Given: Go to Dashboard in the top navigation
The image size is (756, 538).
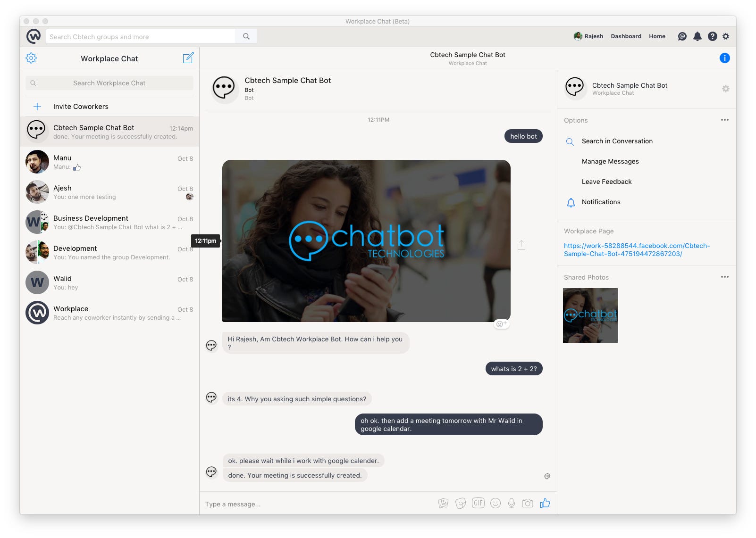Looking at the screenshot, I should [626, 36].
